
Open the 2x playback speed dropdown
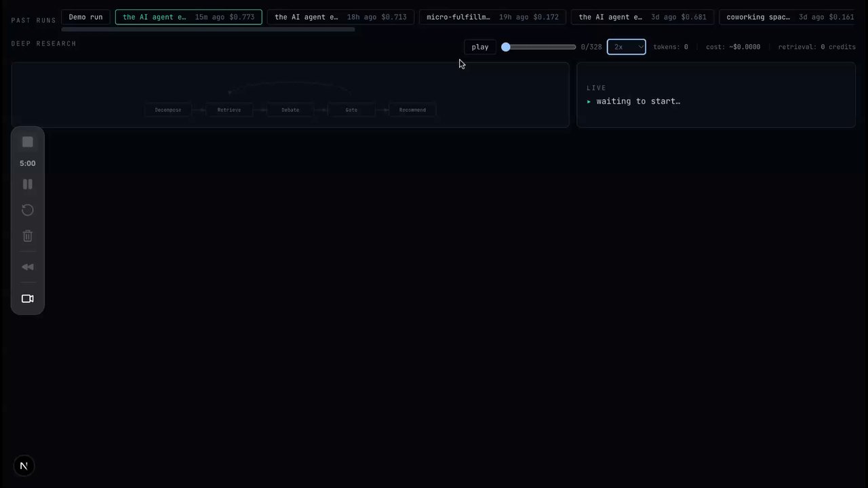coord(627,47)
